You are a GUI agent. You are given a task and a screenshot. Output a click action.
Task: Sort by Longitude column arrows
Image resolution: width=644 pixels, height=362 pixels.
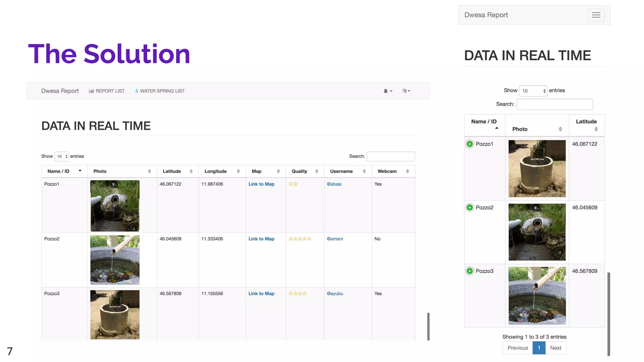(x=238, y=172)
